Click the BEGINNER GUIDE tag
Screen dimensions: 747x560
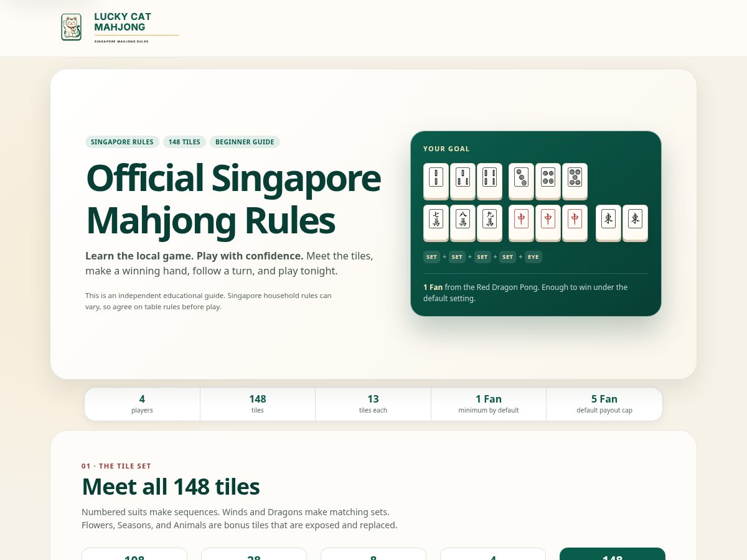click(245, 142)
